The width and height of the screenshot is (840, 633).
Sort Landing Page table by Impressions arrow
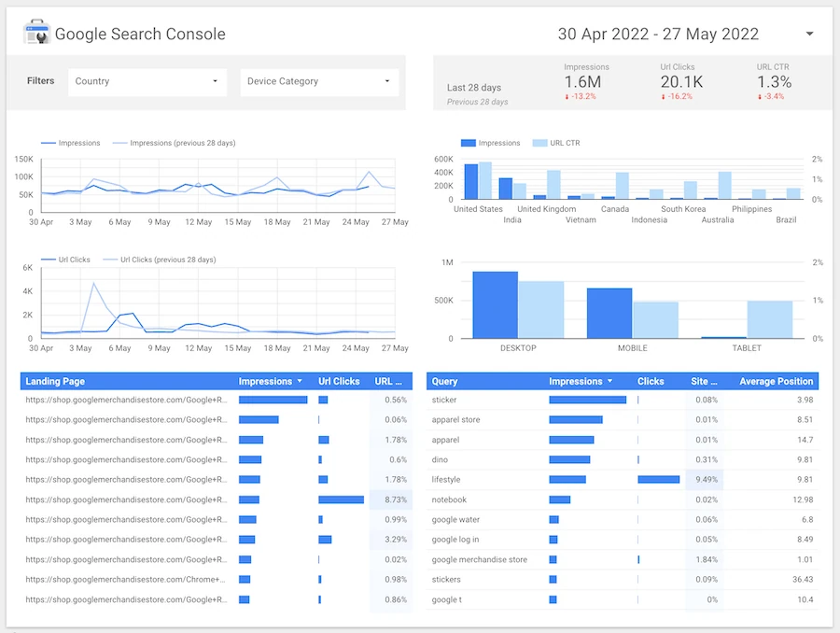point(300,381)
